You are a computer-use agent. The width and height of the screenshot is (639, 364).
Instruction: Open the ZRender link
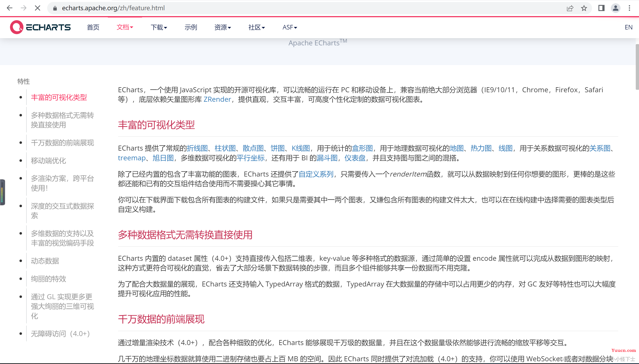click(217, 99)
